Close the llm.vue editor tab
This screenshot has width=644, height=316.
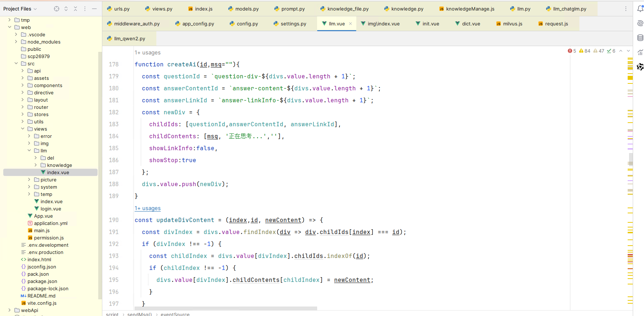point(350,24)
